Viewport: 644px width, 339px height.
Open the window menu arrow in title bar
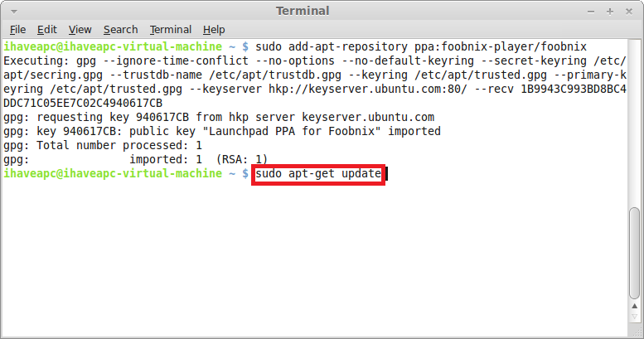(x=14, y=12)
